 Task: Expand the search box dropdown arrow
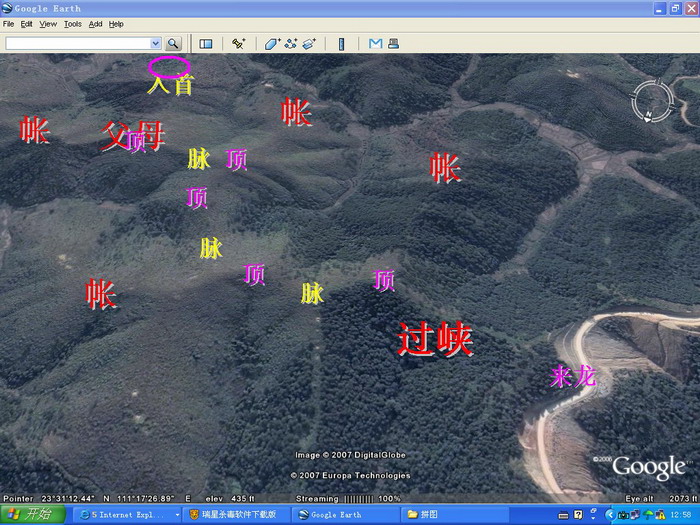pos(155,44)
